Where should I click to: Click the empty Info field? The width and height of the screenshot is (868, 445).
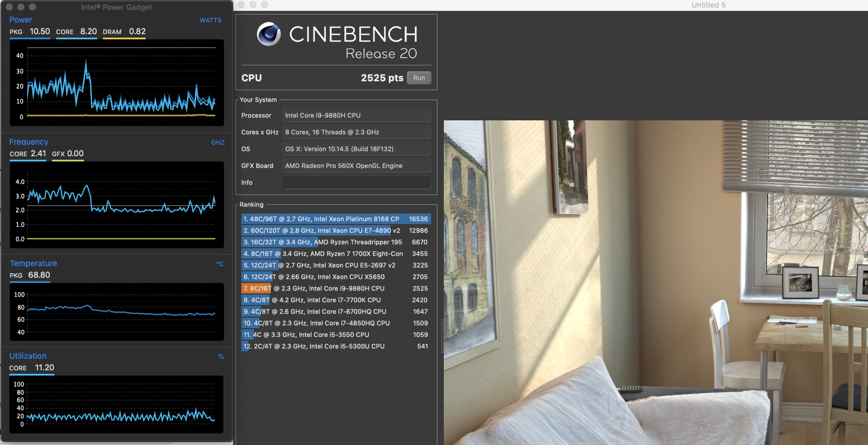[x=356, y=182]
